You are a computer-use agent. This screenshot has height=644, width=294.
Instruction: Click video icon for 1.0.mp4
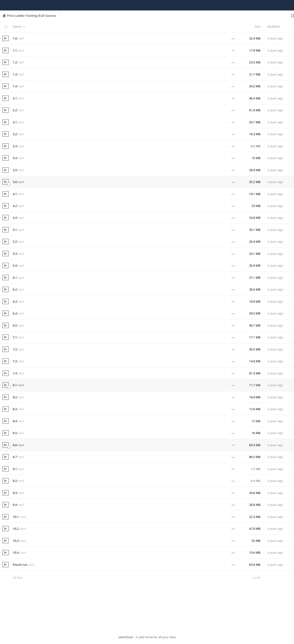pos(5,38)
